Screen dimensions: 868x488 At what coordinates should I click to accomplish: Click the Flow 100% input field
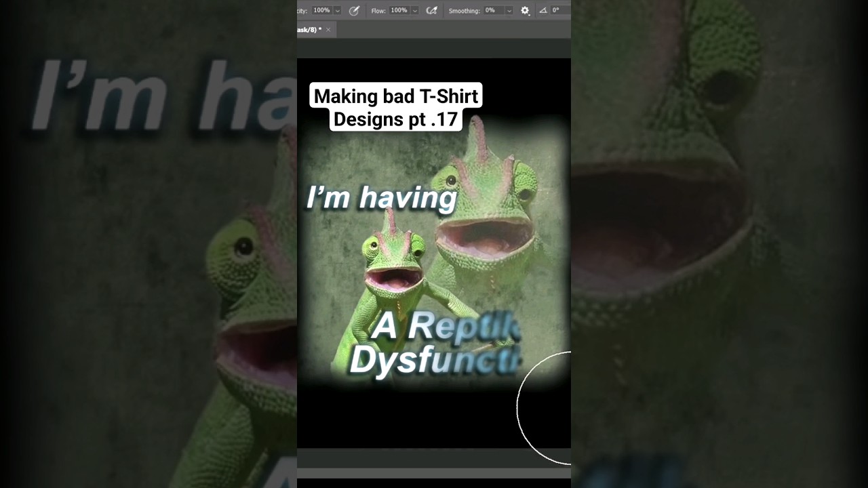click(399, 10)
